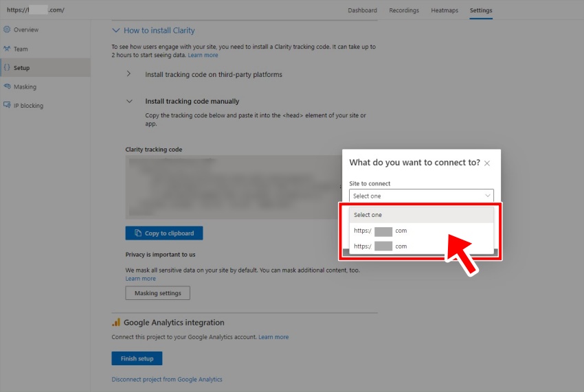584x392 pixels.
Task: Click the Masking eye icon
Action: coord(7,87)
